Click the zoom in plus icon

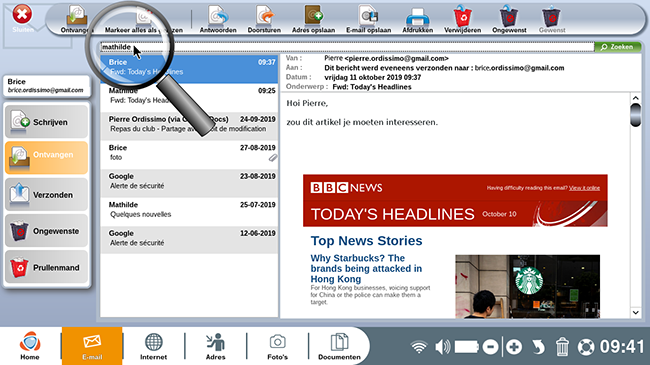[x=514, y=347]
